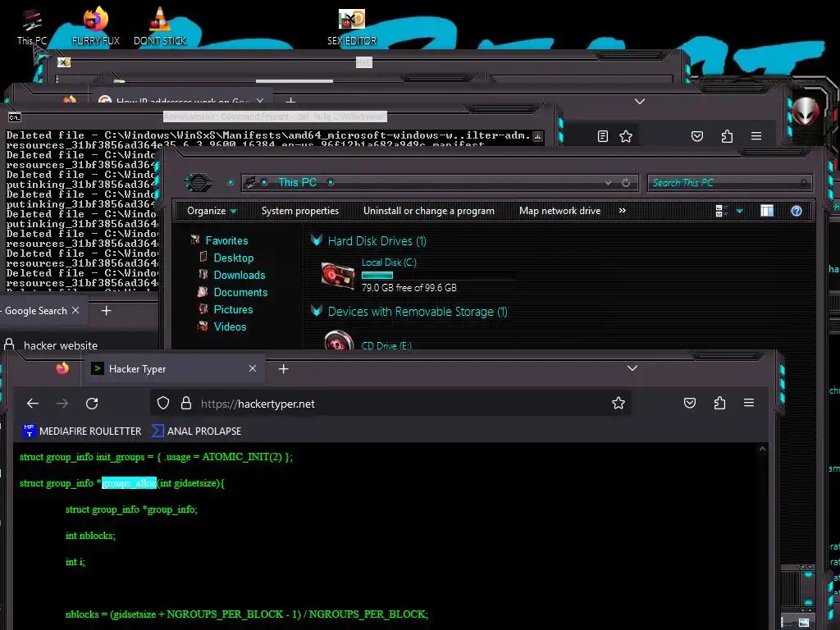Open Videos in Favorites
Screen dimensions: 840x630
click(230, 326)
